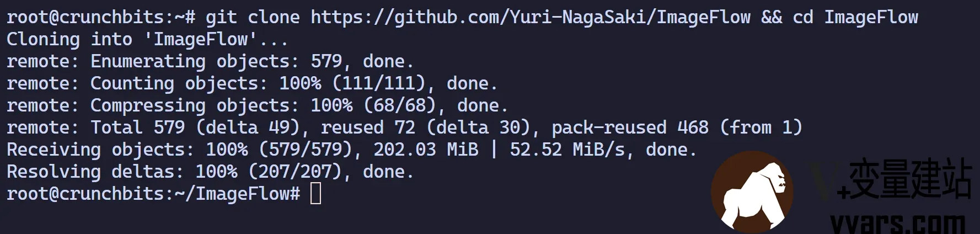Click the '52.52 MiB/s' speed text
Viewport: 980px width, 234px height.
tap(567, 150)
